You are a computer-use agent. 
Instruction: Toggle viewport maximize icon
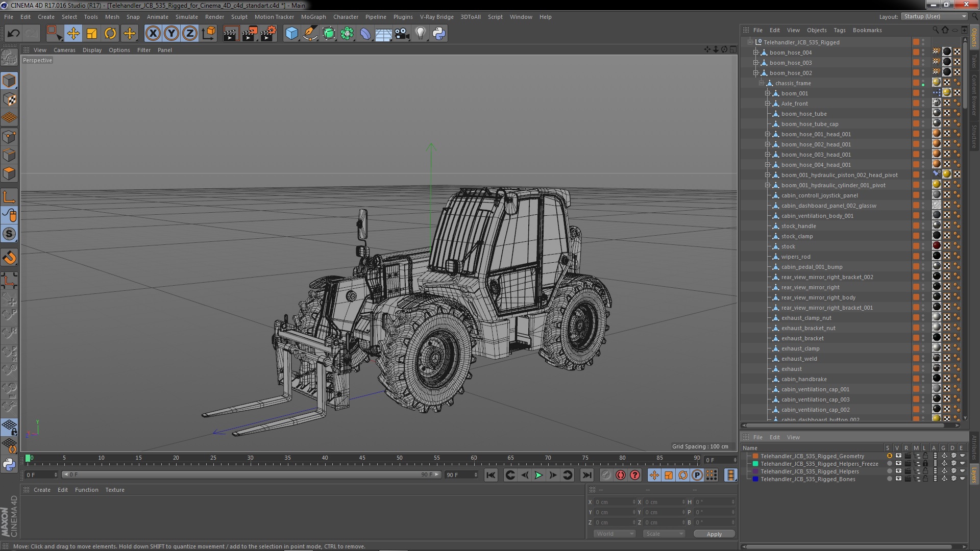(733, 49)
